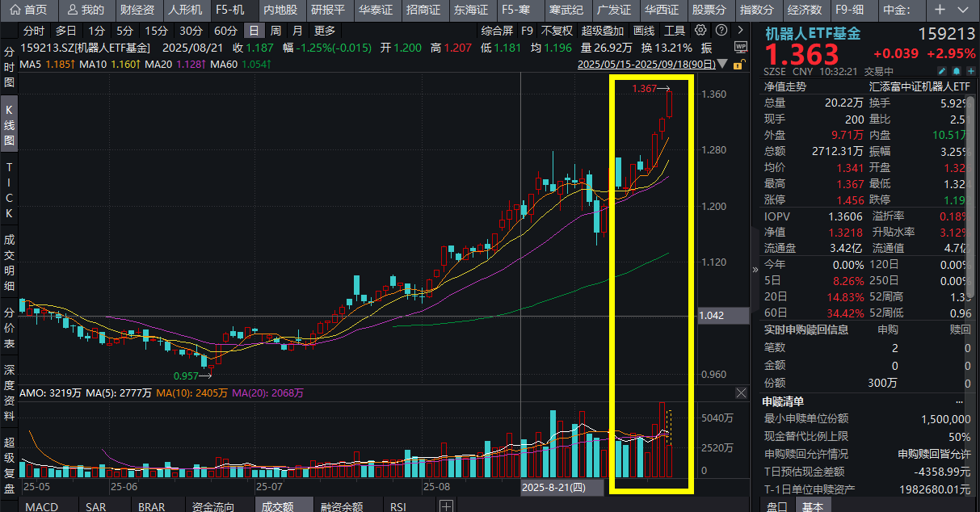The image size is (980, 512).
Task: Open chart settings gear icon
Action: coord(701,31)
